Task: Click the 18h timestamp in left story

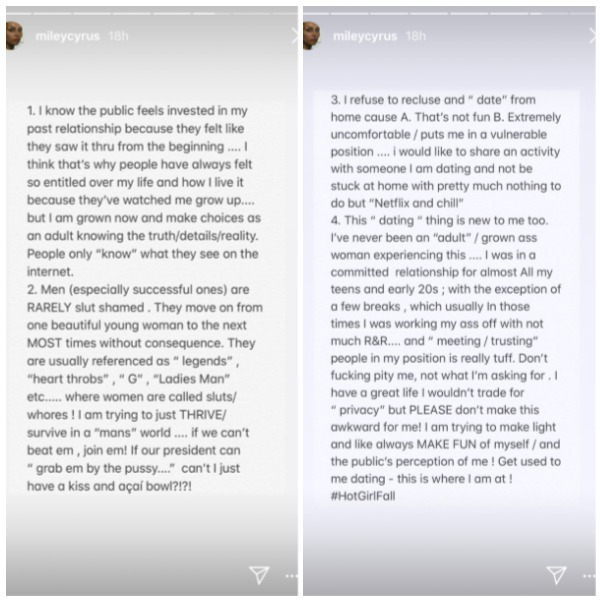Action: click(119, 36)
